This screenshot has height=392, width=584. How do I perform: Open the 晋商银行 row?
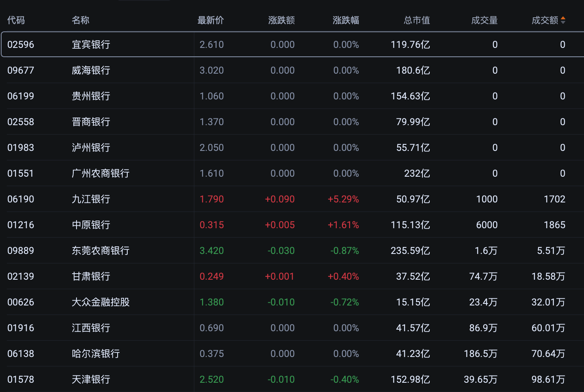tap(91, 122)
